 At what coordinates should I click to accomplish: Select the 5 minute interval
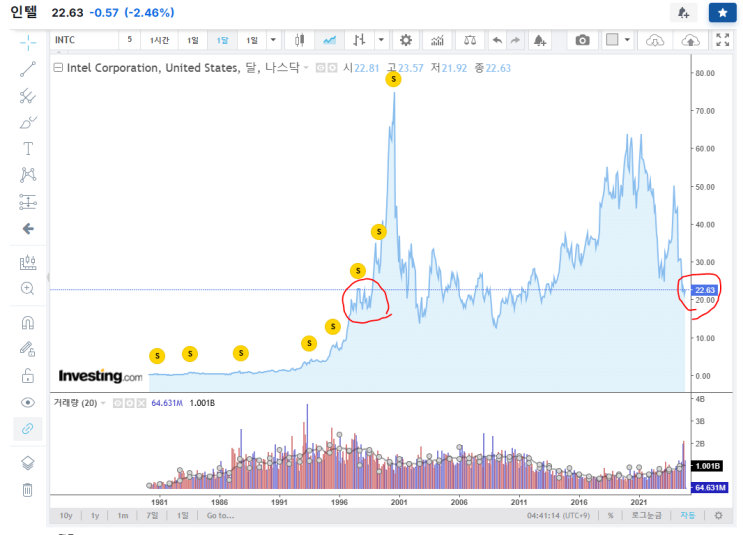129,40
